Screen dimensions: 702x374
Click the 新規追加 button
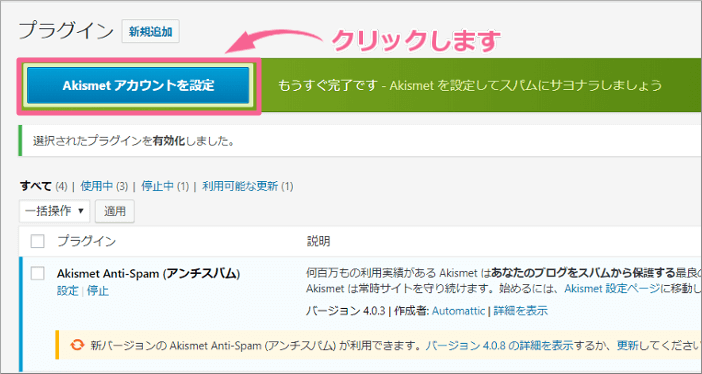150,31
